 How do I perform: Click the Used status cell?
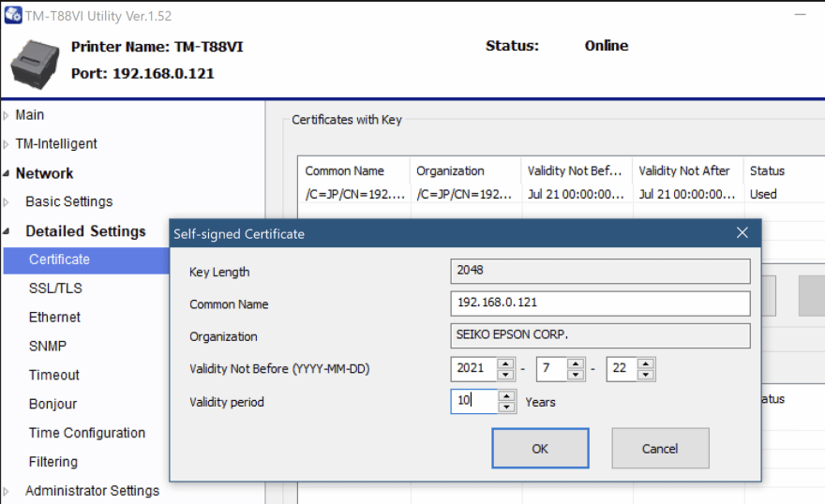click(763, 195)
